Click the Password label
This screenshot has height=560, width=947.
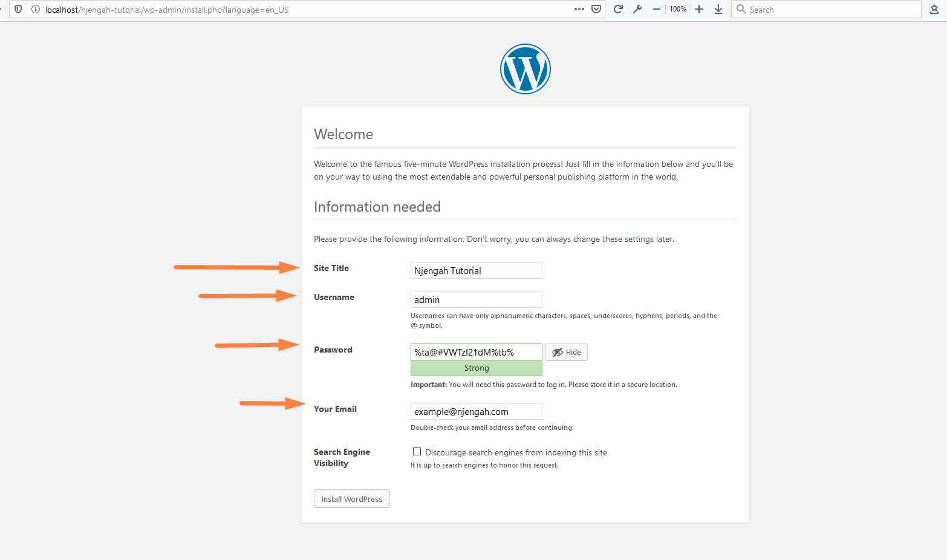click(333, 350)
